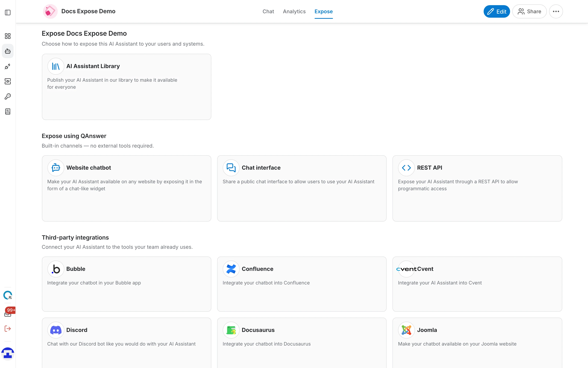
Task: Click the Discord logo icon
Action: (56, 330)
